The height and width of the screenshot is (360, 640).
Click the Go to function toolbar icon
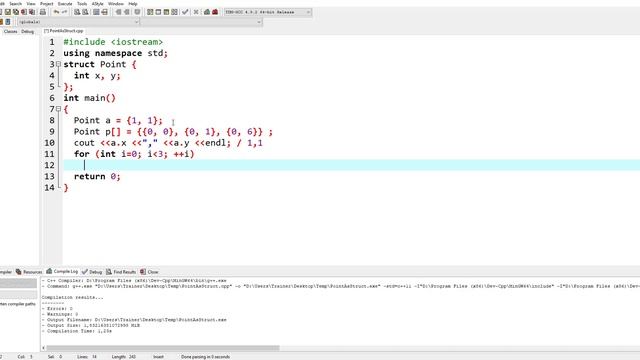pyautogui.click(x=96, y=12)
